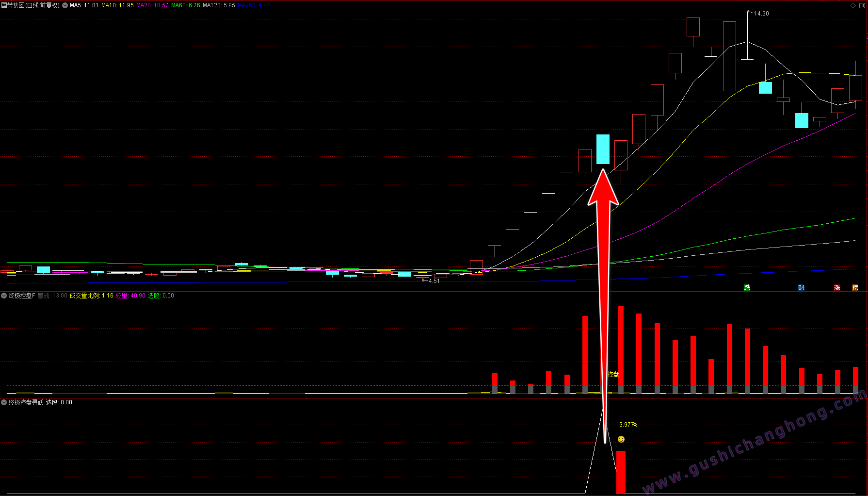Click the 终极控盘寻妖 indicator name
Screen dimensions: 868x496
click(26, 402)
